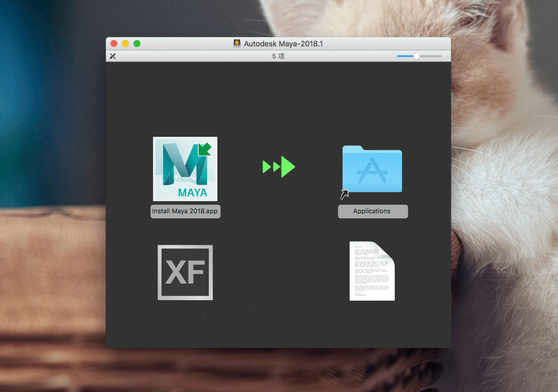Screen dimensions: 558x392
Task: Select the text document file icon
Action: pyautogui.click(x=372, y=271)
